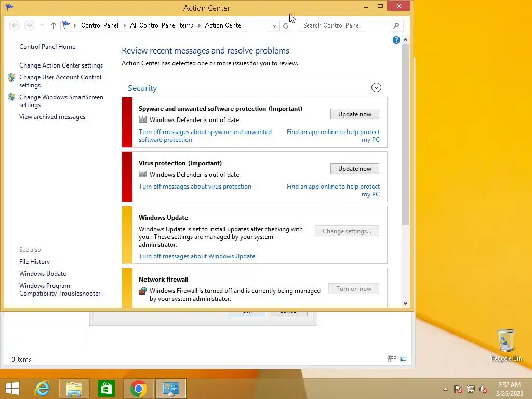Screen dimensions: 532x399
Task: Switch to details view in Explorer window
Action: tap(392, 359)
